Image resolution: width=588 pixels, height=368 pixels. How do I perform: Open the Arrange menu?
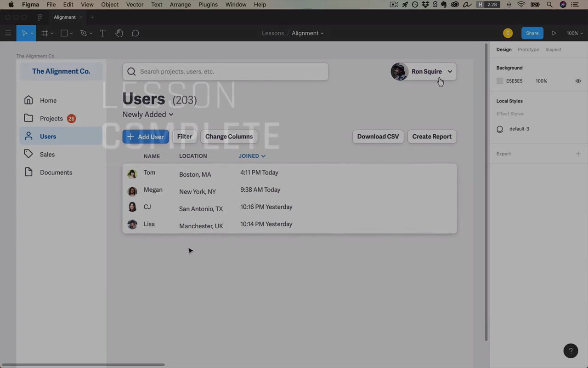pos(180,5)
